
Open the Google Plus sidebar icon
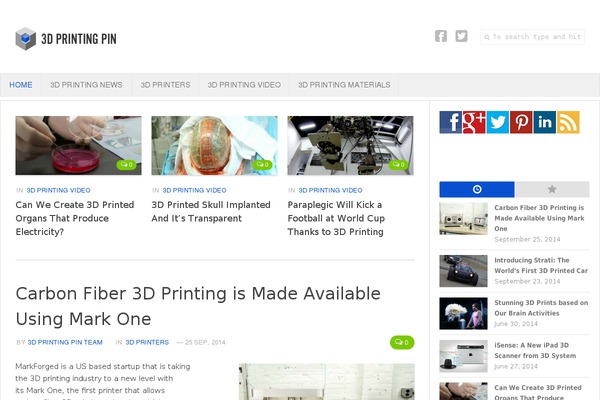(474, 122)
